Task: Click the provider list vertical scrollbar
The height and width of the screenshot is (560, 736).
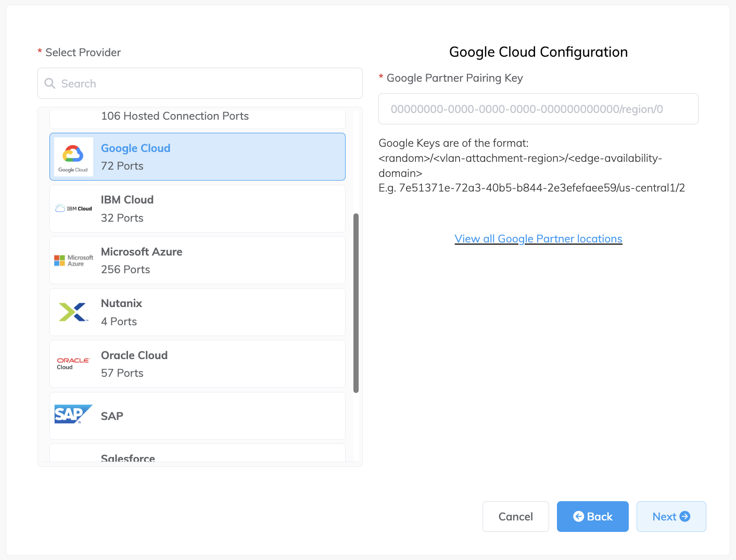Action: click(356, 302)
